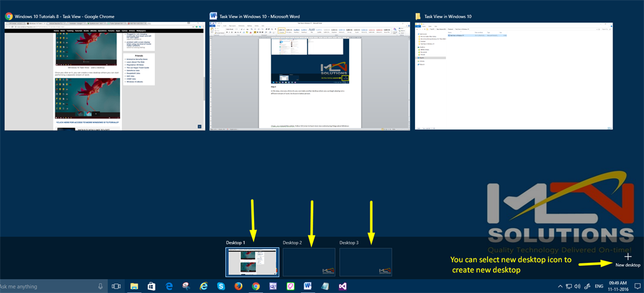
Task: Launch Microsoft Edge from the taskbar
Action: coord(169,286)
